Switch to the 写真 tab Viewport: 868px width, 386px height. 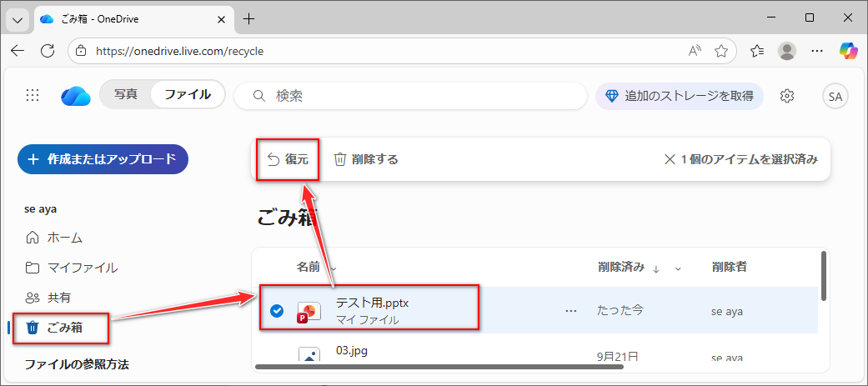pos(126,95)
